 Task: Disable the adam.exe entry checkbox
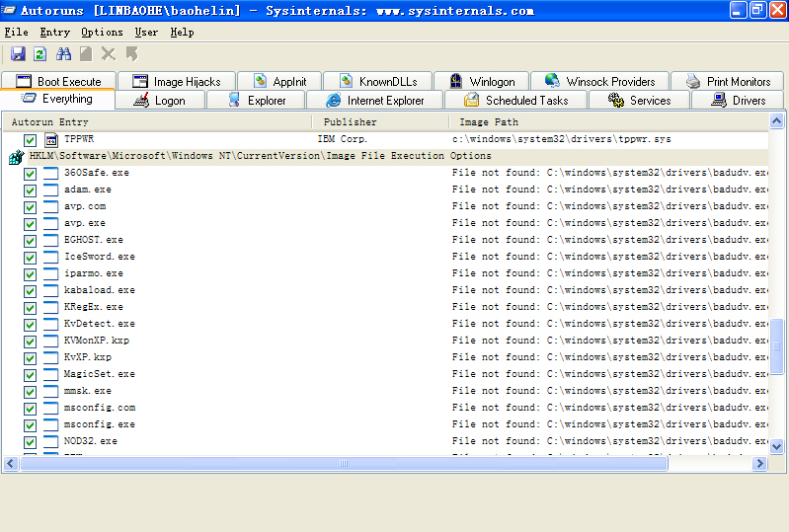pos(31,190)
